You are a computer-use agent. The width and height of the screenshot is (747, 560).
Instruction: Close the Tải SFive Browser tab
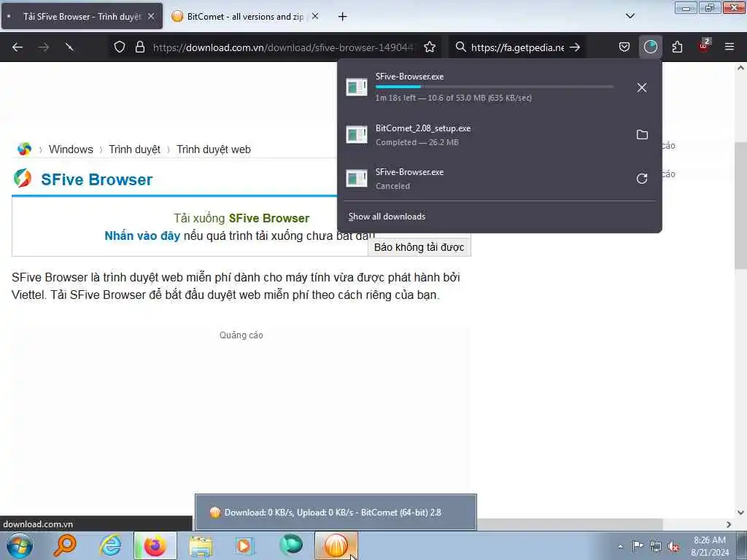click(151, 16)
